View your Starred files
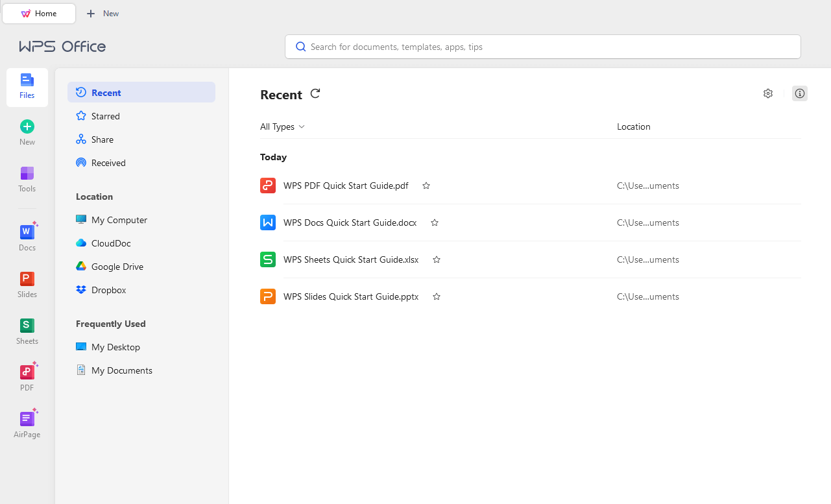The image size is (831, 504). 104,115
